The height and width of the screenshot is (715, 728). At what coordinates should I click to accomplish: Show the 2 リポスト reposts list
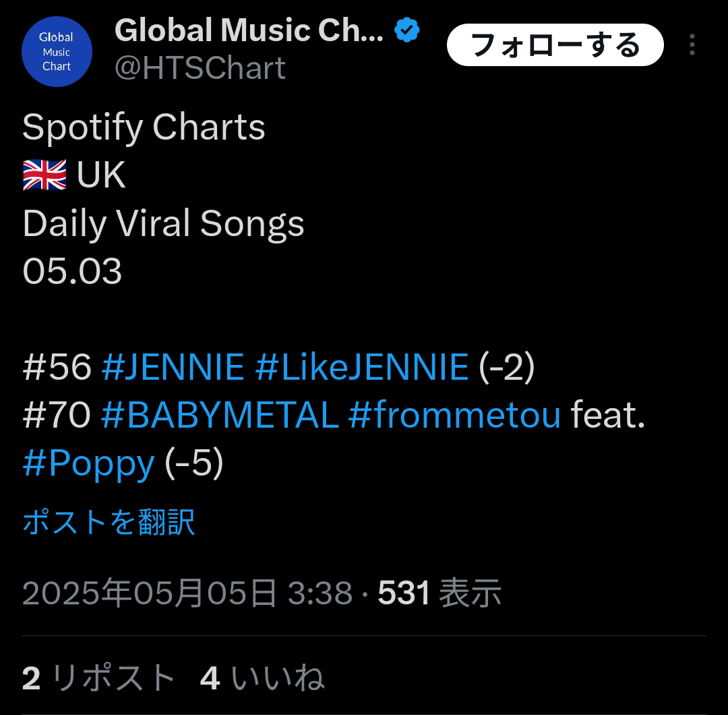pyautogui.click(x=98, y=678)
